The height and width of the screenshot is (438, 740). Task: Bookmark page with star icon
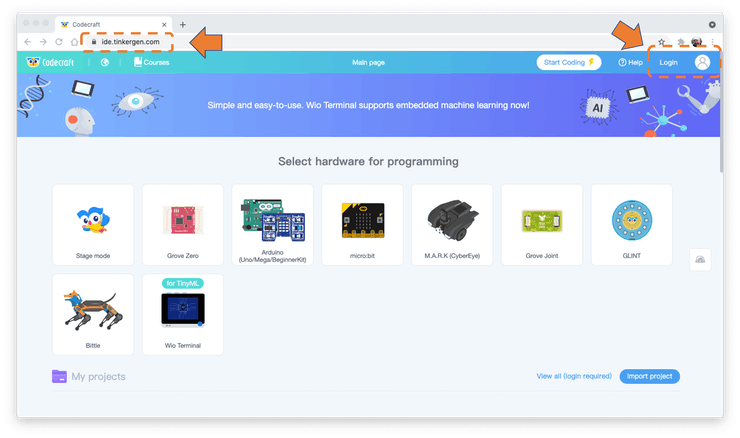coord(662,42)
